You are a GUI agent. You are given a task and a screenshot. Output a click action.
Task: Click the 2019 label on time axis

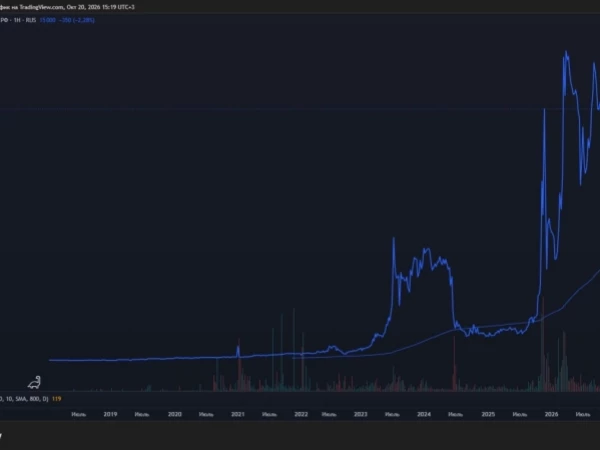110,414
